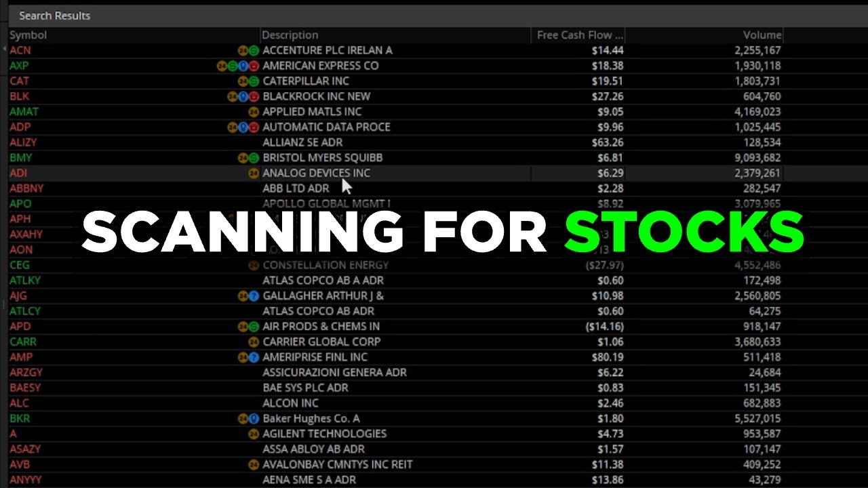This screenshot has width=868, height=488.
Task: Click the ALLIANZ SE ADR description
Action: 302,142
